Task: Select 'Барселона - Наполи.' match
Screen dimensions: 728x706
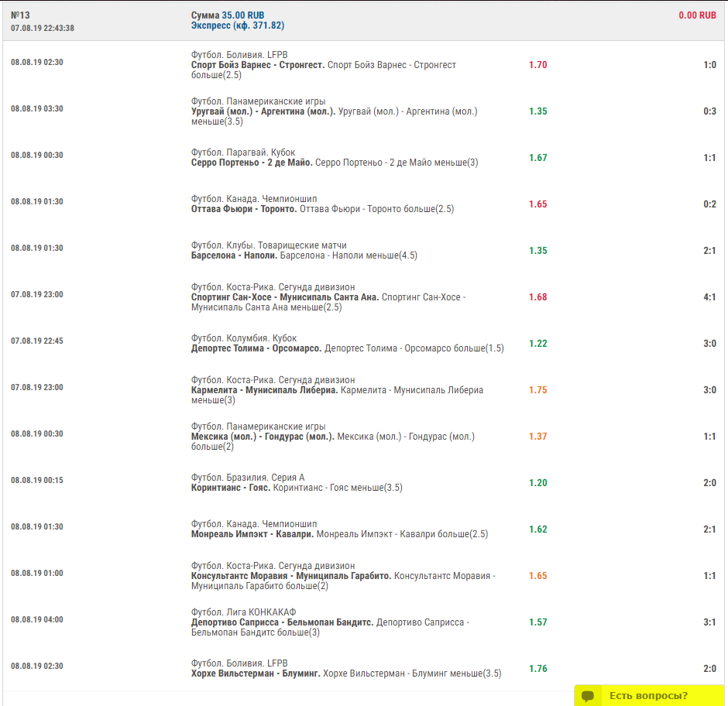Action: [234, 255]
